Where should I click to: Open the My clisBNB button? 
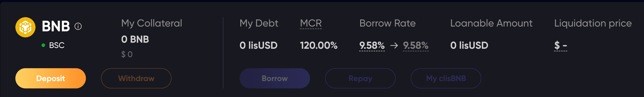click(x=446, y=78)
